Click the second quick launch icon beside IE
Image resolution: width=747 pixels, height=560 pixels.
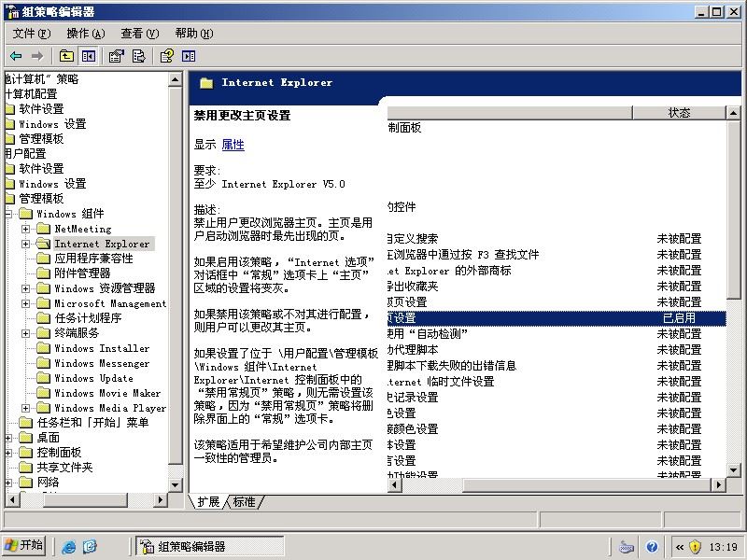click(x=90, y=547)
